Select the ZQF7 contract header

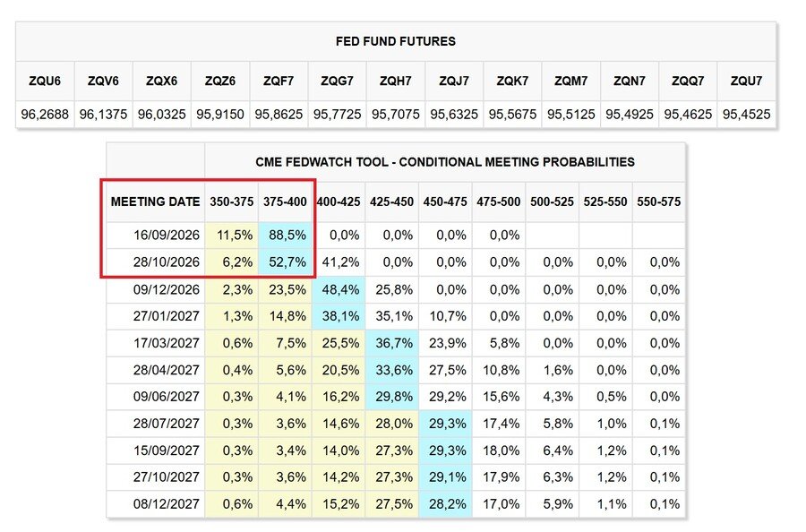[x=279, y=81]
